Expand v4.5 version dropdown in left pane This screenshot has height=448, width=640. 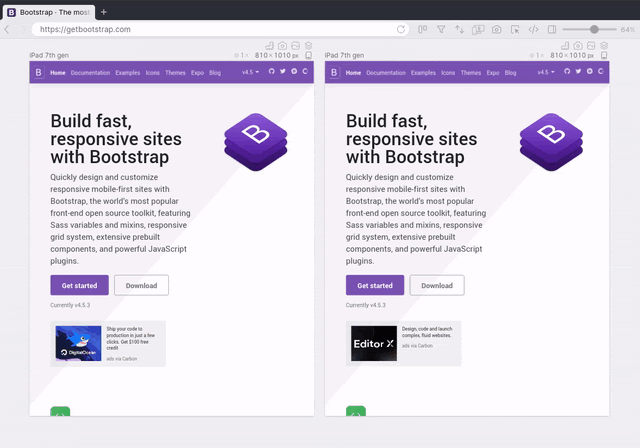pyautogui.click(x=251, y=72)
